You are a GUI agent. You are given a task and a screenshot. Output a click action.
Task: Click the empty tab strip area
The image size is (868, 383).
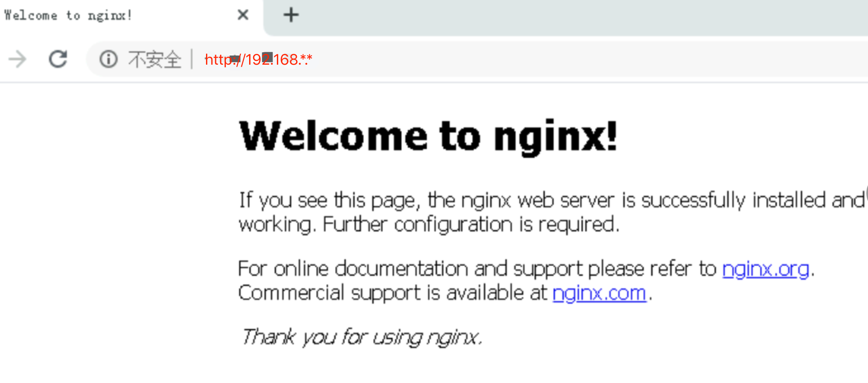pyautogui.click(x=580, y=17)
